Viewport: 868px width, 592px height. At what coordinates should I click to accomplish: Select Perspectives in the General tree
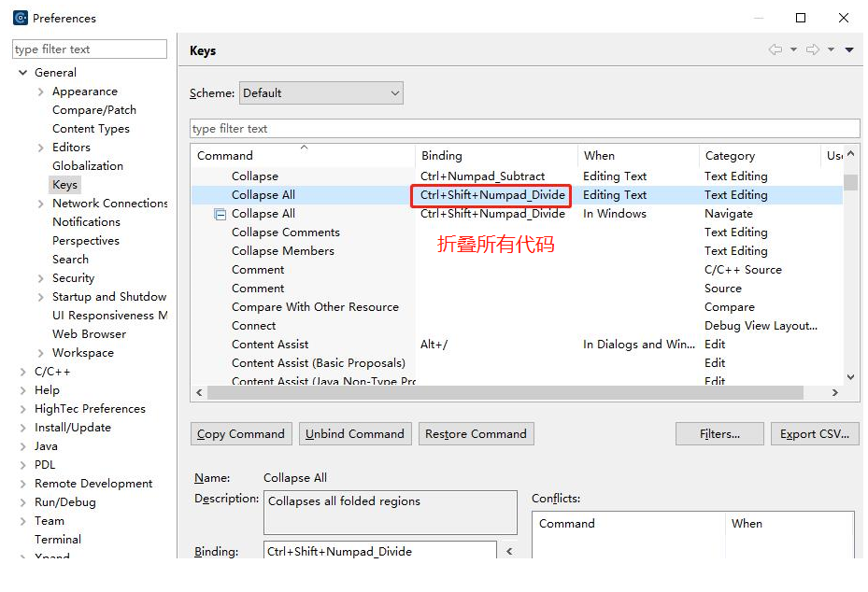(x=87, y=240)
